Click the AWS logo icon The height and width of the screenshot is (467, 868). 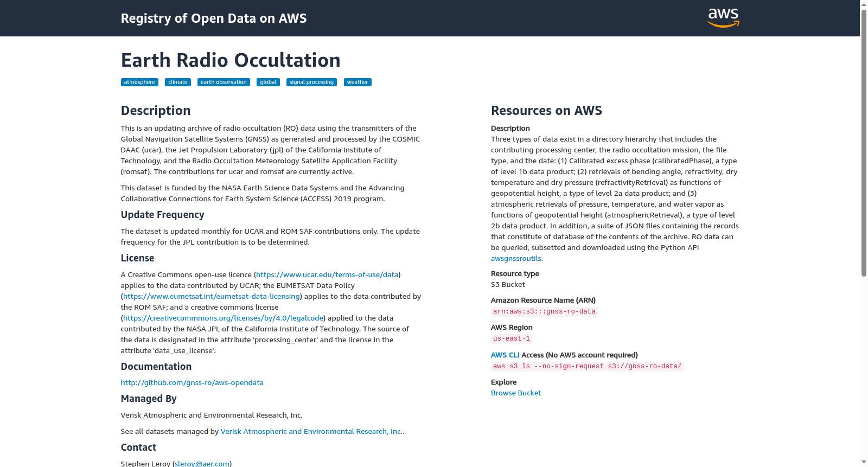tap(724, 18)
